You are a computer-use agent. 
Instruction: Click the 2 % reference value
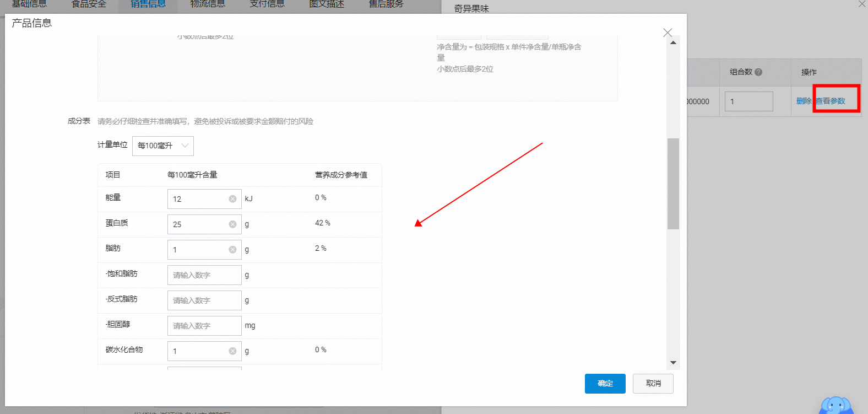point(321,248)
